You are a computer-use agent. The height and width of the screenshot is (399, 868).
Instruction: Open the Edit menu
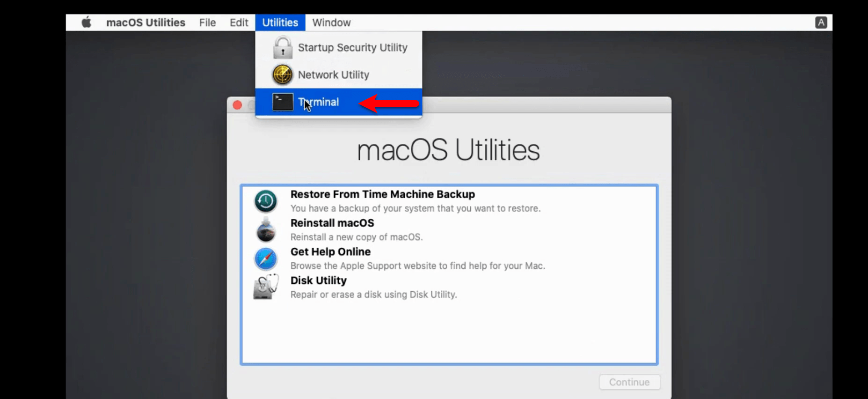[x=239, y=22]
